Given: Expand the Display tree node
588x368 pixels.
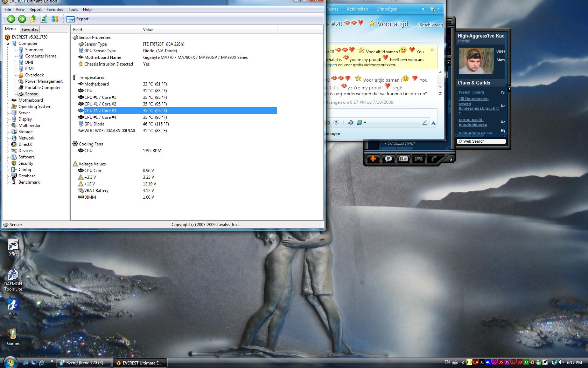Looking at the screenshot, I should tap(8, 120).
